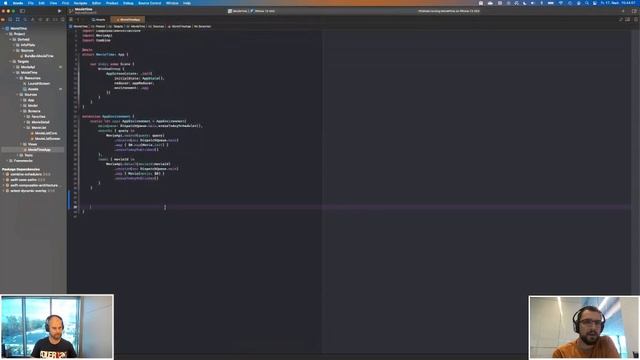Screen dimensions: 640x360
Task: Select LaunchScreen in navigator
Action: [x=36, y=84]
